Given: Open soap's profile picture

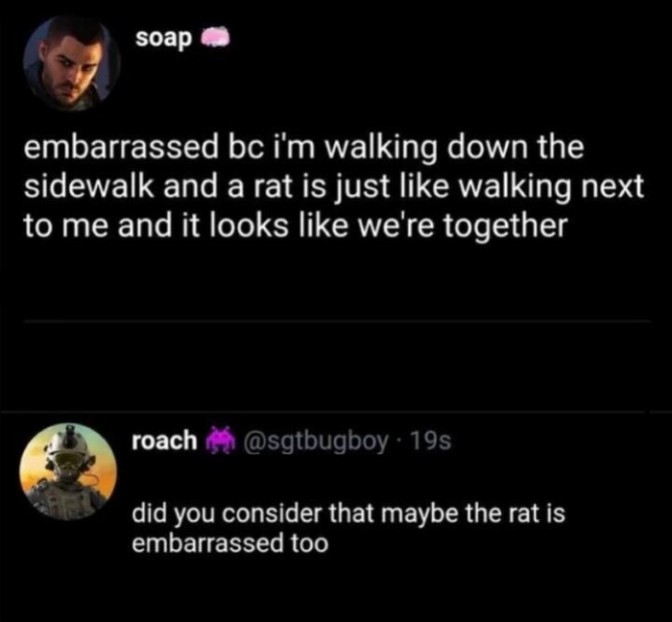Looking at the screenshot, I should point(71,62).
